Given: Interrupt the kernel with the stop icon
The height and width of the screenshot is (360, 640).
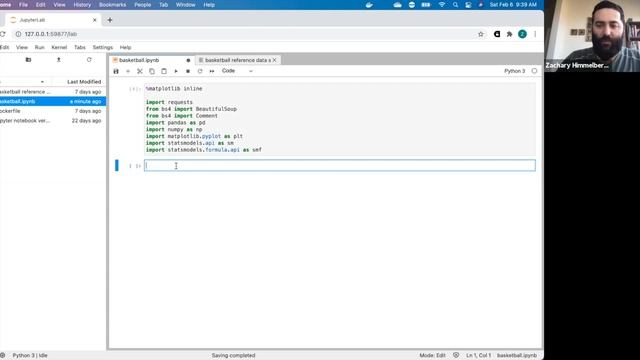Looking at the screenshot, I should tap(188, 71).
